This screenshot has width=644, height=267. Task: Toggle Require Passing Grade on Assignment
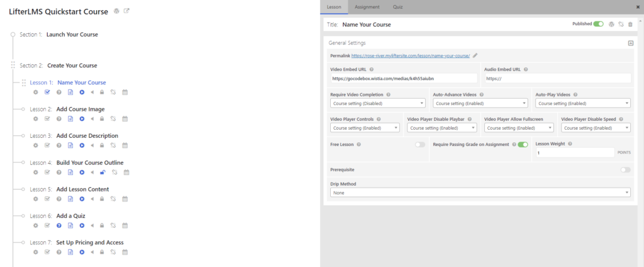pos(523,145)
